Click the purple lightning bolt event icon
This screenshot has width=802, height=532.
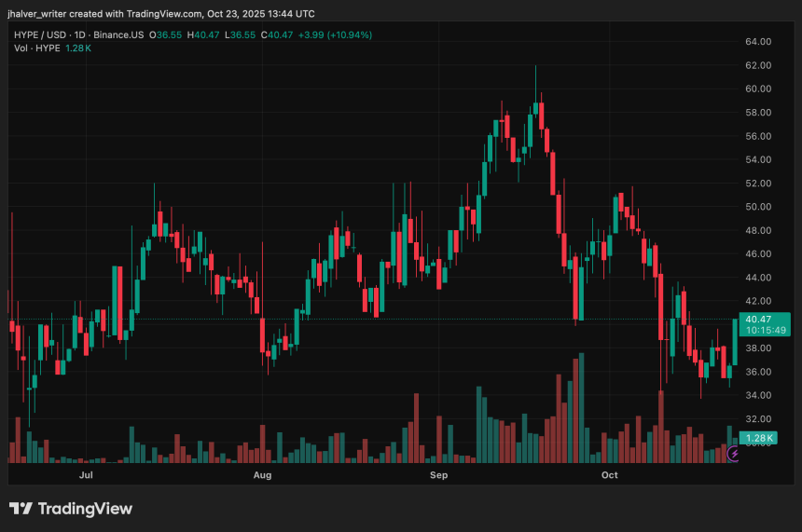click(x=734, y=454)
